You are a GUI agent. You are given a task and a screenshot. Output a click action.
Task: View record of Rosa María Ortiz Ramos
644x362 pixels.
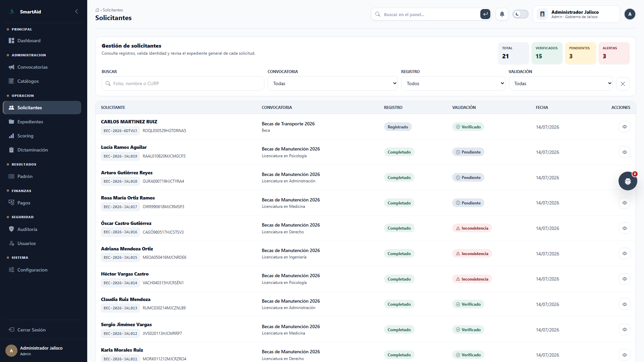coord(625,203)
